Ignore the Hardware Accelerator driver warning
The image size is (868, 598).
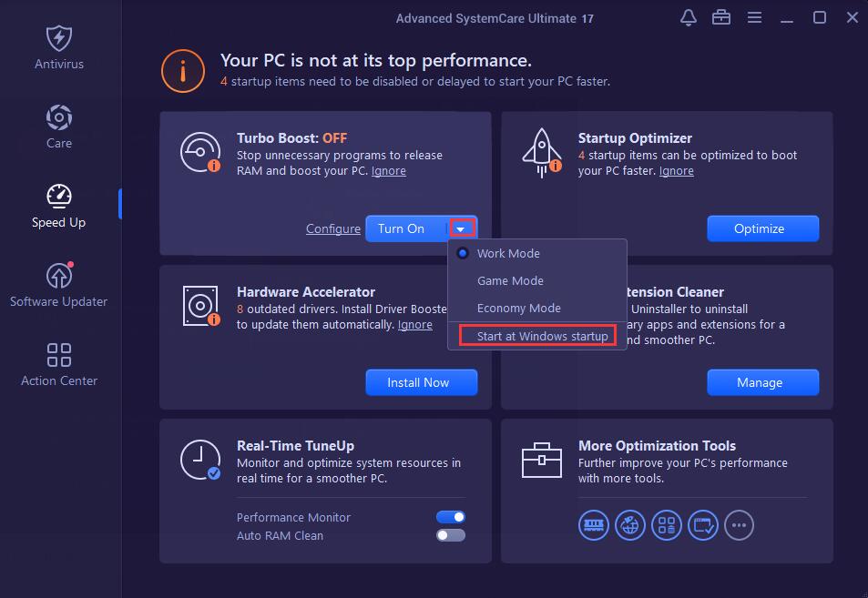click(415, 324)
